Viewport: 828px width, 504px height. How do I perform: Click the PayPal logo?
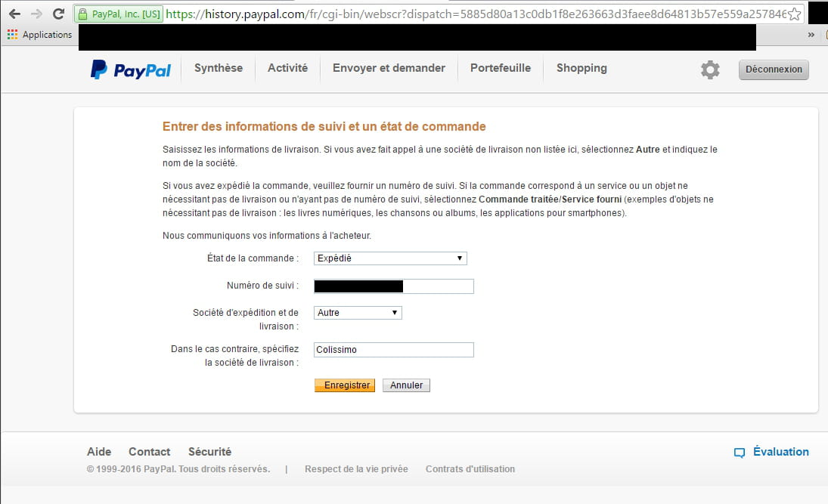[x=130, y=70]
